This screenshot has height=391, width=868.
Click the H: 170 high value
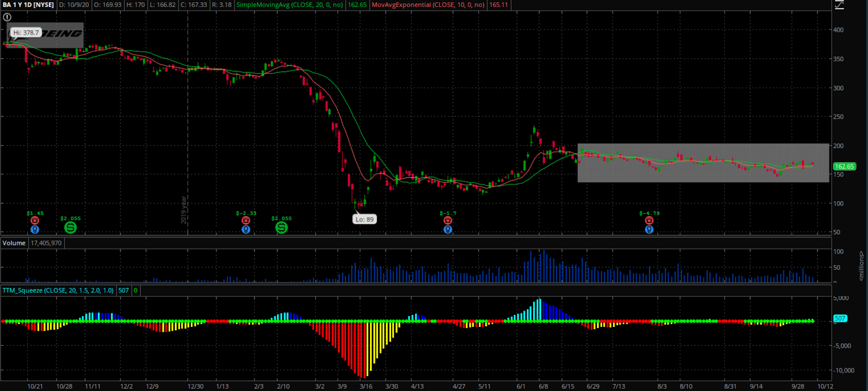(x=136, y=5)
